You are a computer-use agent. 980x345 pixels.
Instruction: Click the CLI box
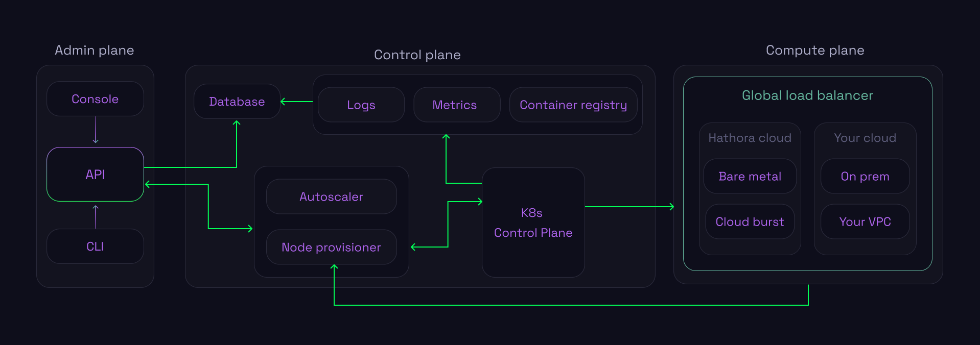pyautogui.click(x=95, y=247)
